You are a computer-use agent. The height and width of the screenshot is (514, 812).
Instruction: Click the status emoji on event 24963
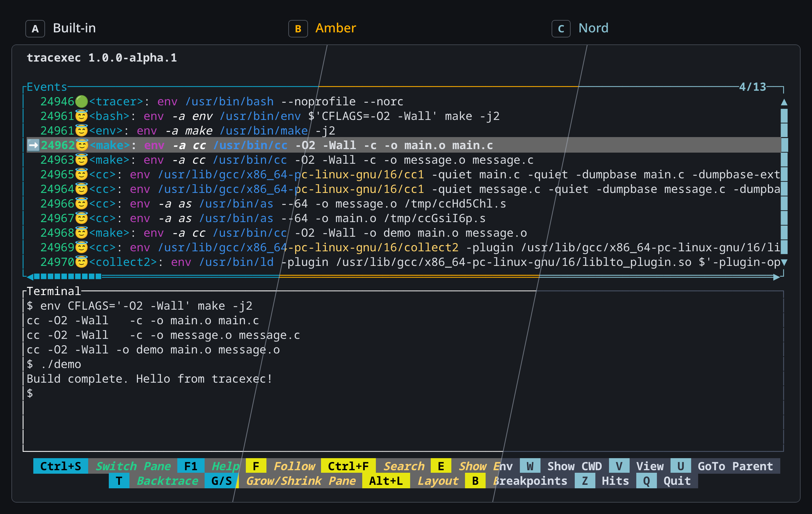[x=81, y=160]
